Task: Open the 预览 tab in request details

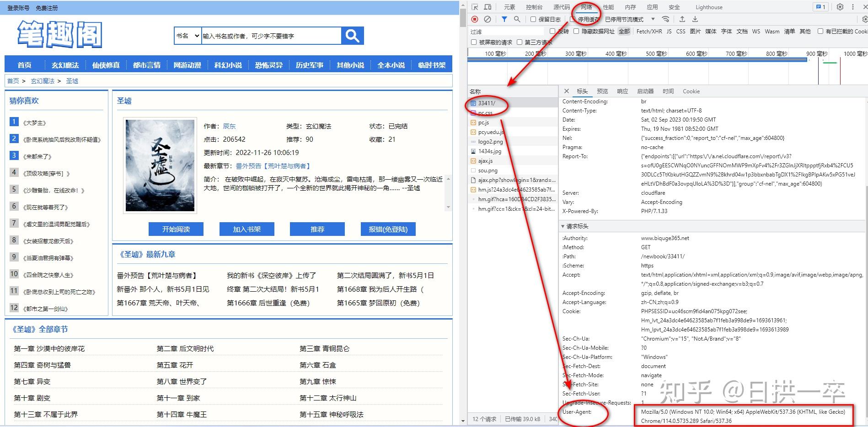Action: click(x=602, y=91)
